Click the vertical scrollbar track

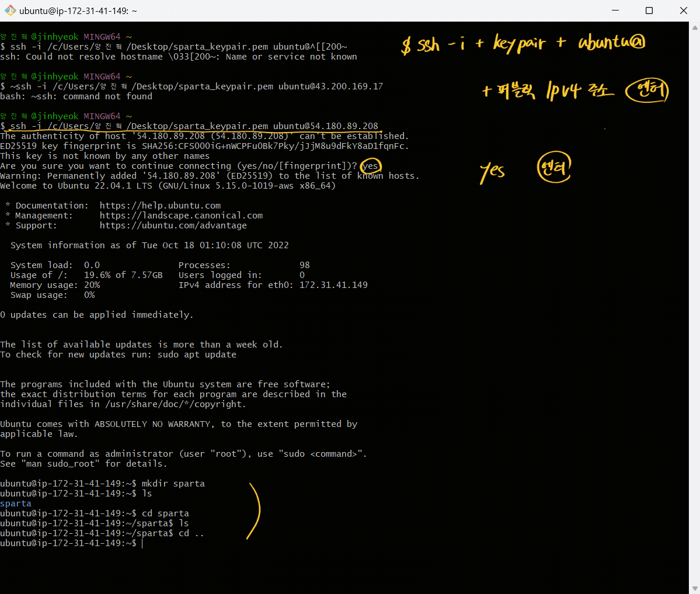pyautogui.click(x=695, y=308)
